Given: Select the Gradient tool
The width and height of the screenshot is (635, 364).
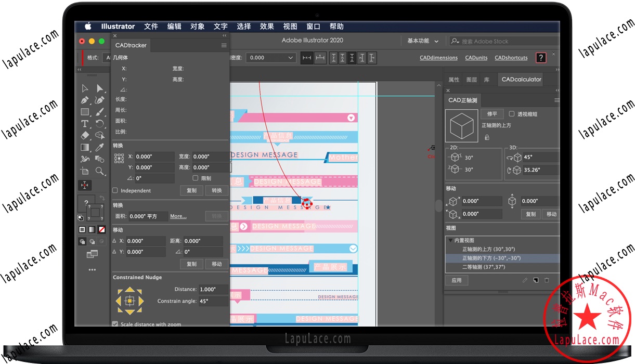Looking at the screenshot, I should click(84, 148).
